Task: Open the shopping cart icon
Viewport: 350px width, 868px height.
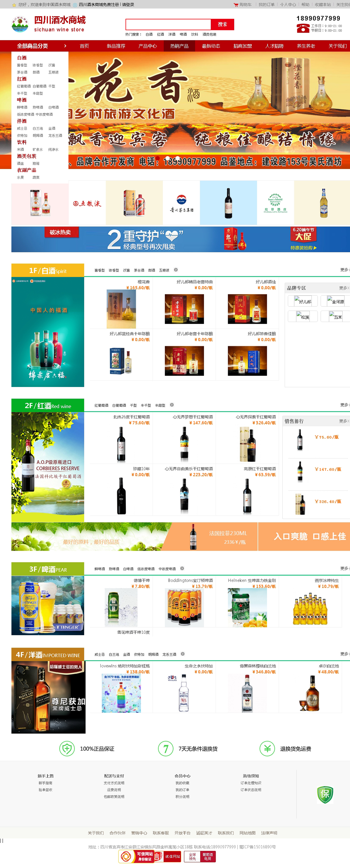Action: click(x=236, y=5)
